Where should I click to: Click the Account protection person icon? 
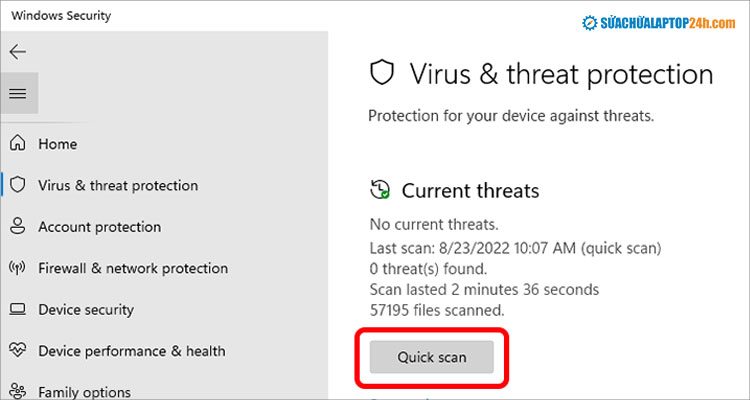18,227
